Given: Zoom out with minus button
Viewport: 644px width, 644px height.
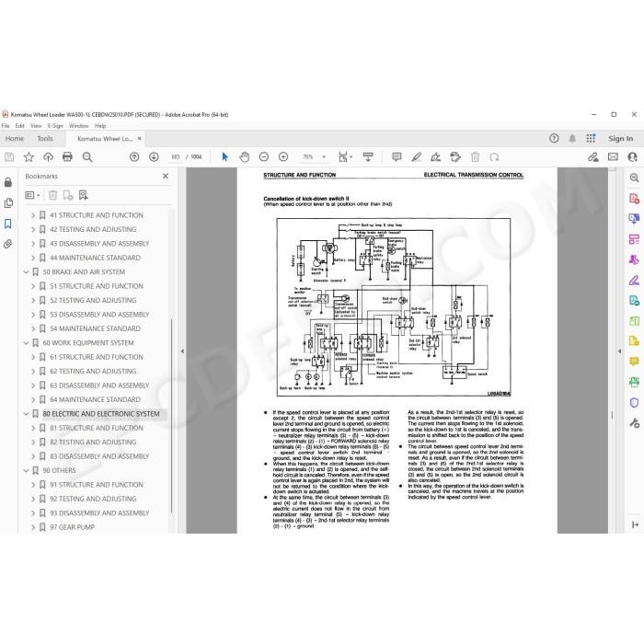Looking at the screenshot, I should point(264,157).
